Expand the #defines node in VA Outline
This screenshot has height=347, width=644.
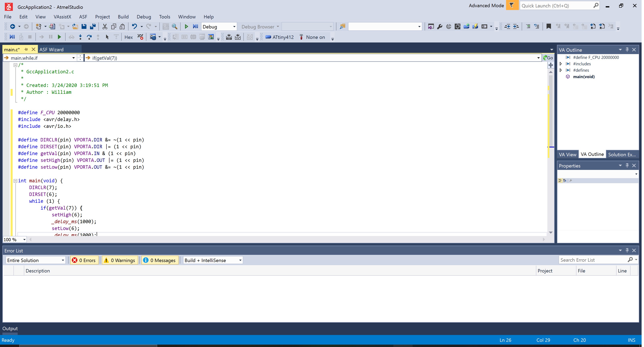[x=561, y=70]
